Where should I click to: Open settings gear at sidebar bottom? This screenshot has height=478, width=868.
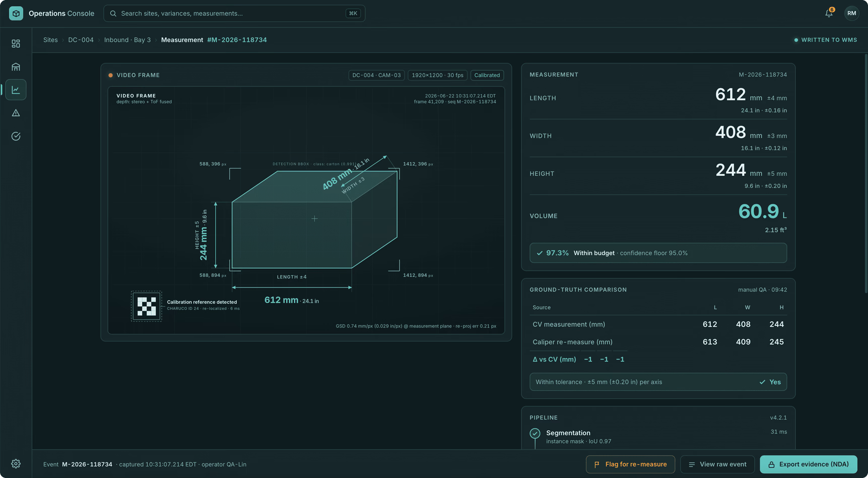tap(16, 463)
